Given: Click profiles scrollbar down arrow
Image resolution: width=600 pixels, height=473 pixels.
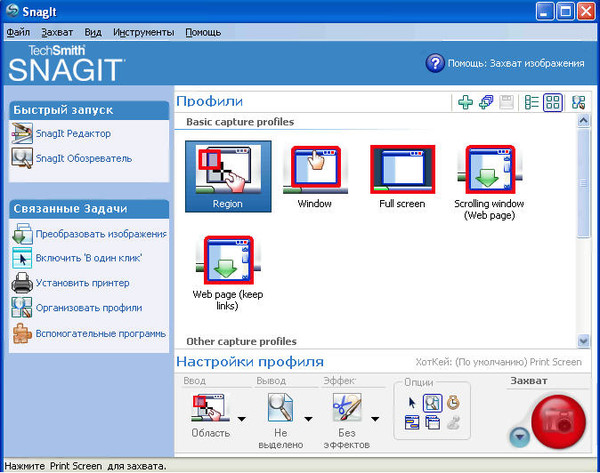Looking at the screenshot, I should tap(583, 341).
